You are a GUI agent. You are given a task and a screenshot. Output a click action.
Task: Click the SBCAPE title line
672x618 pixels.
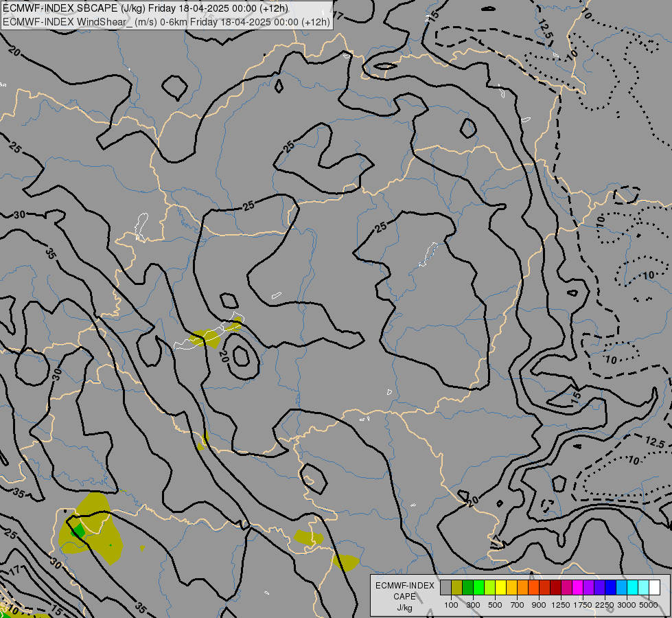coord(146,8)
